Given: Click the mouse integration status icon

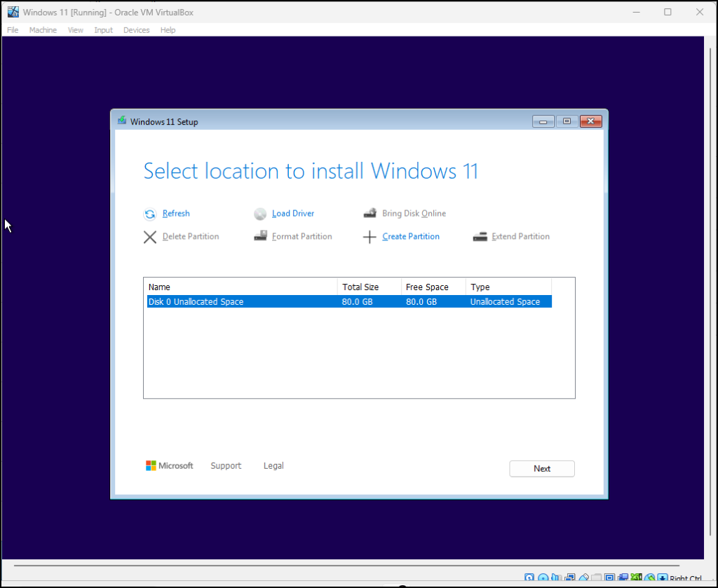Looking at the screenshot, I should pos(649,577).
